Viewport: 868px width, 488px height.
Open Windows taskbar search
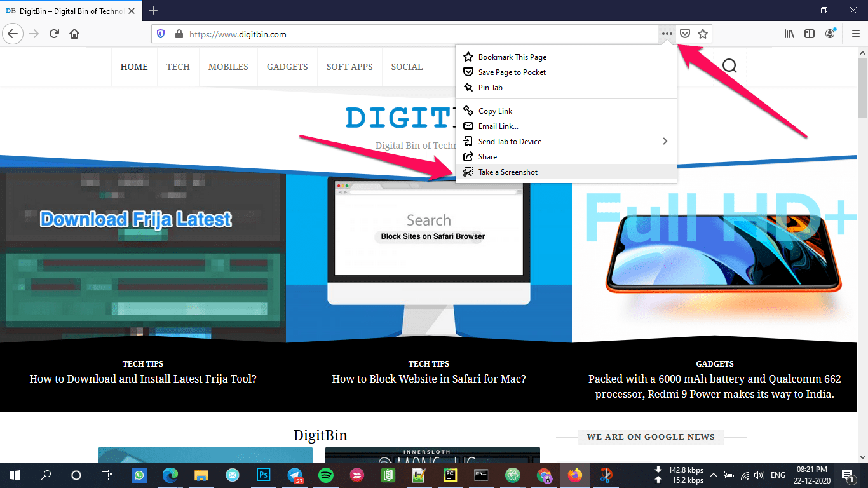[46, 475]
